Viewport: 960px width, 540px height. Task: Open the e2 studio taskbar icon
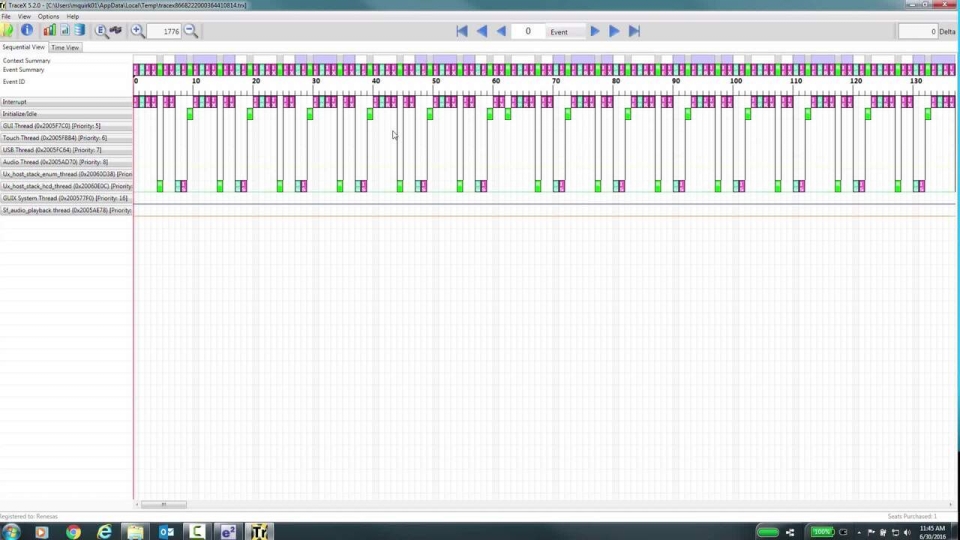(228, 532)
